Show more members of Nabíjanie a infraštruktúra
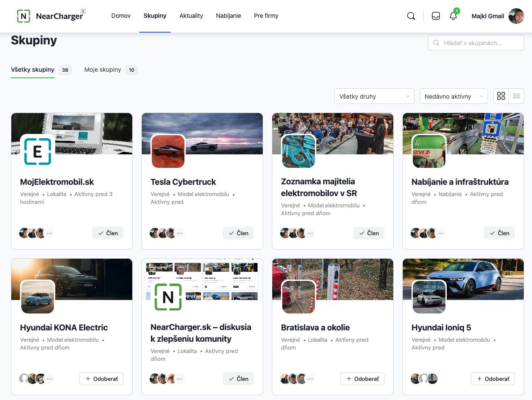The image size is (532, 400). pyautogui.click(x=441, y=233)
